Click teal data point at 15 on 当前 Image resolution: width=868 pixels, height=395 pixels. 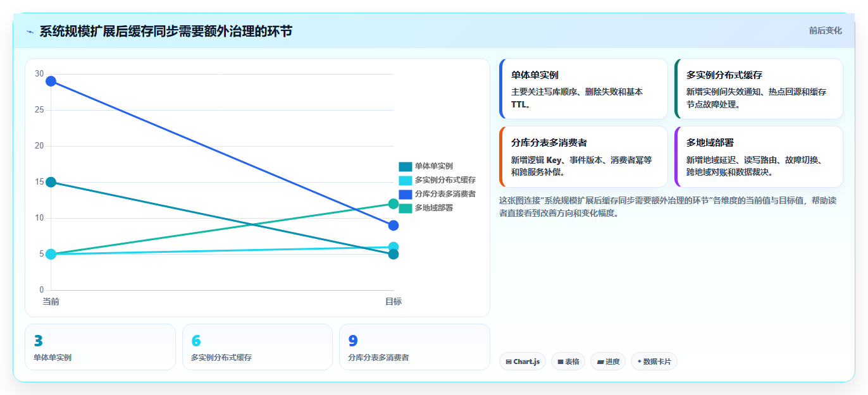[51, 182]
